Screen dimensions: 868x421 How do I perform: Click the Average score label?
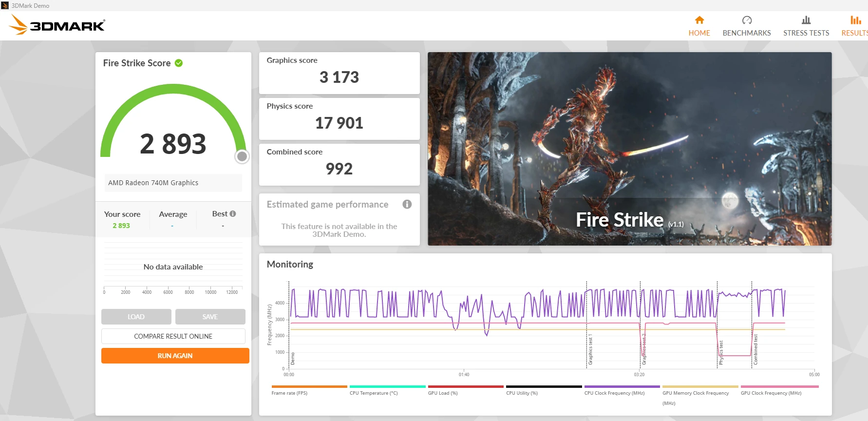173,214
